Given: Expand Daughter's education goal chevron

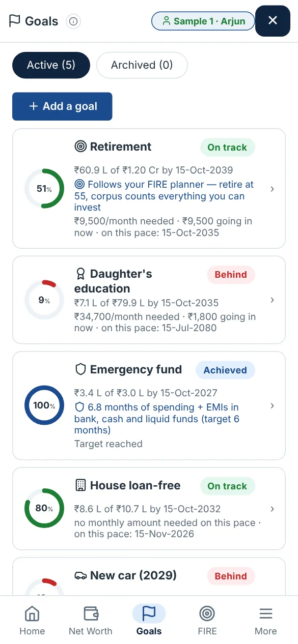Looking at the screenshot, I should pos(273,300).
